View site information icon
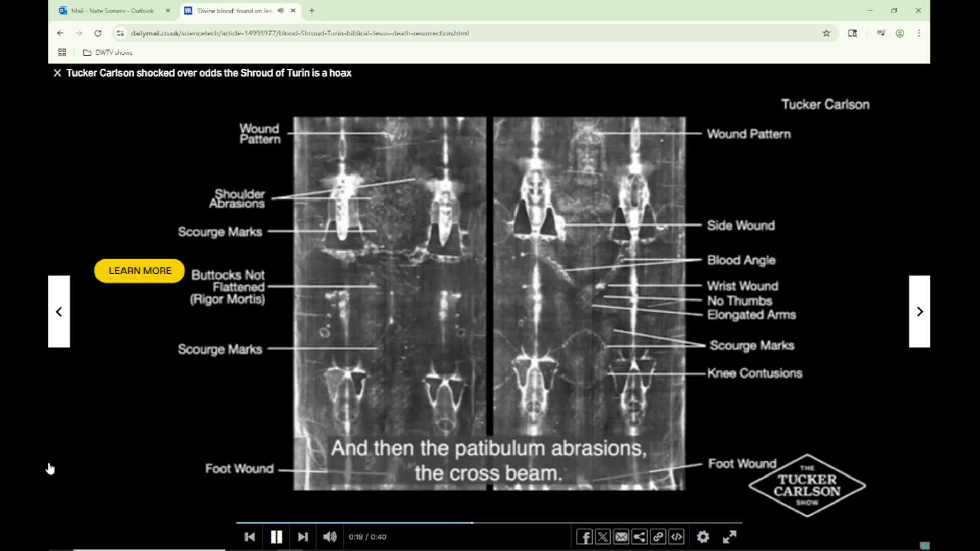Image resolution: width=980 pixels, height=551 pixels. [120, 33]
